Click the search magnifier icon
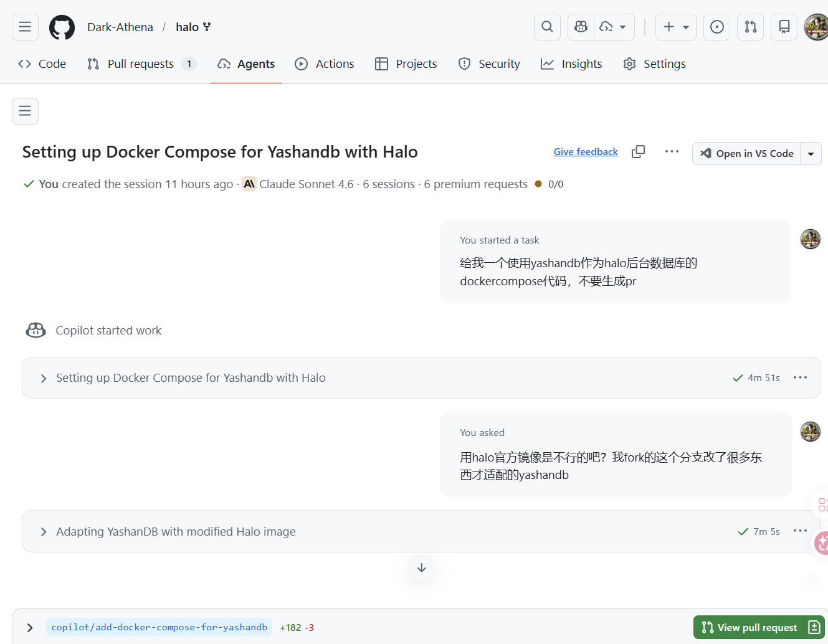The width and height of the screenshot is (828, 644). pyautogui.click(x=547, y=27)
